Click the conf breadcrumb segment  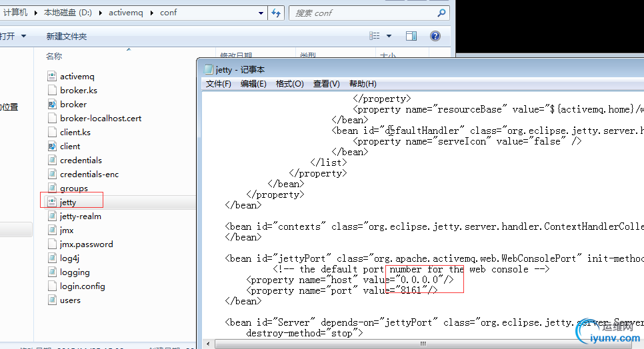coord(169,13)
